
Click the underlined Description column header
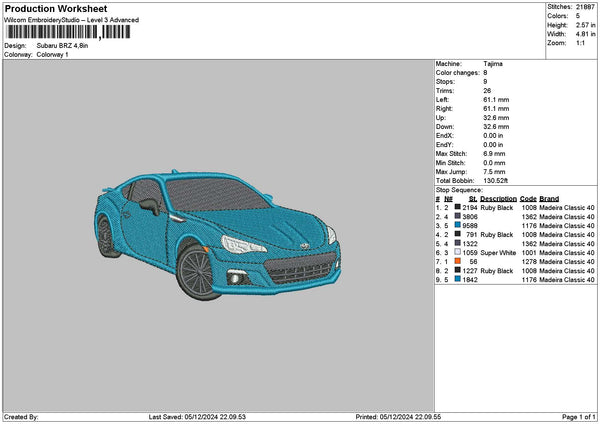point(498,198)
